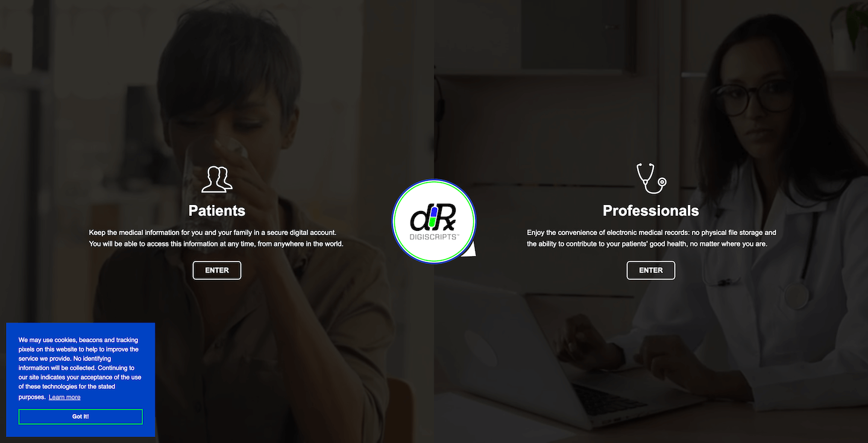This screenshot has width=868, height=443.
Task: Open the Learn more cookie link
Action: pos(64,397)
